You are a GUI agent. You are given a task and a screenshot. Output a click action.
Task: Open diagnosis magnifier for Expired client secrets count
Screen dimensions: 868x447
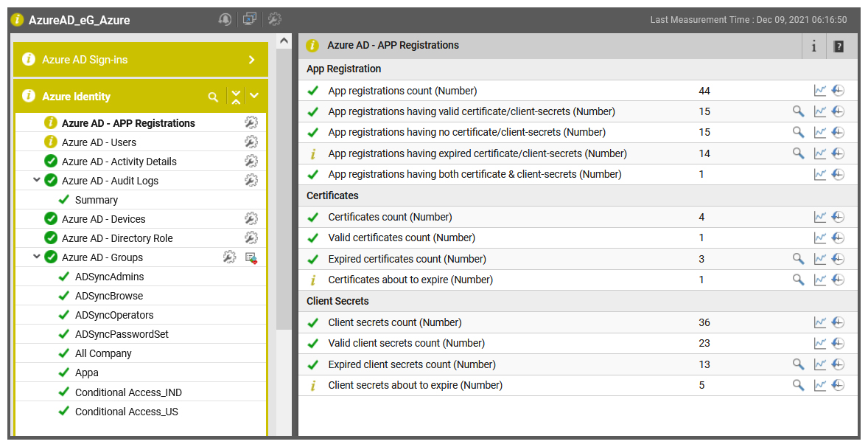click(x=798, y=364)
